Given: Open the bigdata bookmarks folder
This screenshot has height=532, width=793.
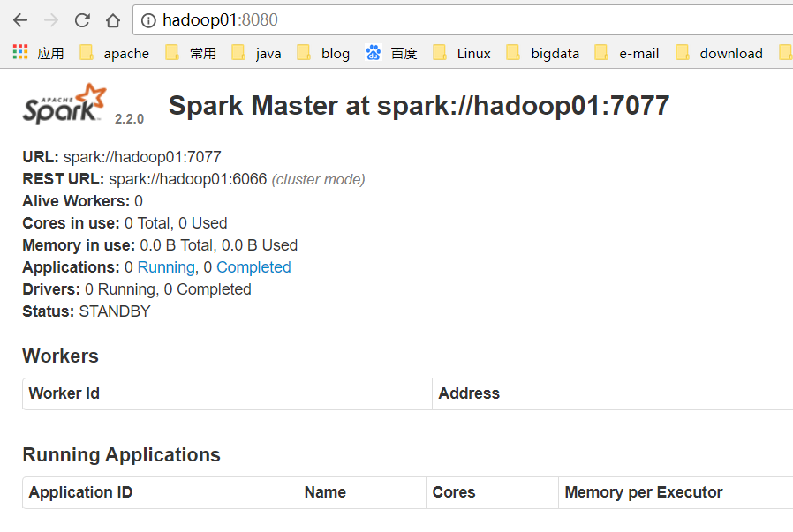Looking at the screenshot, I should [x=548, y=53].
